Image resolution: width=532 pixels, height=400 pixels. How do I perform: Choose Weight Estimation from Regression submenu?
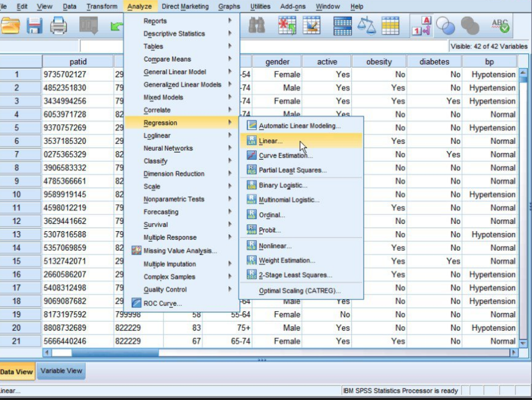[301, 260]
